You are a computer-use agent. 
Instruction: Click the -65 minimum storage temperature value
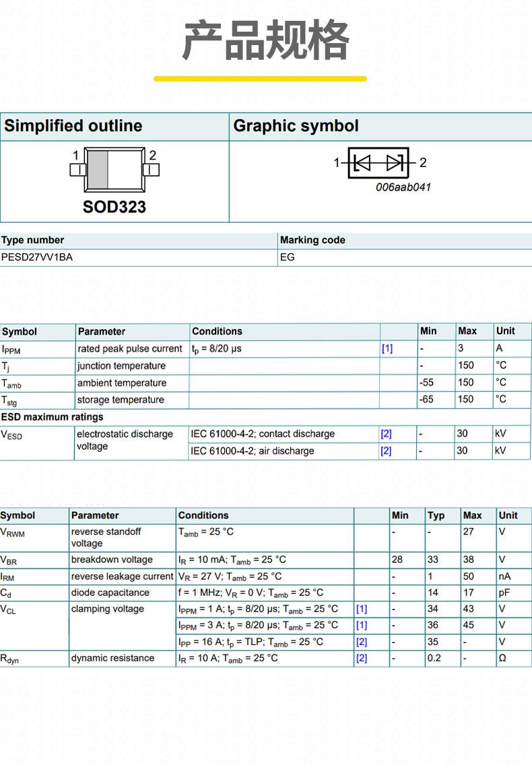click(426, 399)
